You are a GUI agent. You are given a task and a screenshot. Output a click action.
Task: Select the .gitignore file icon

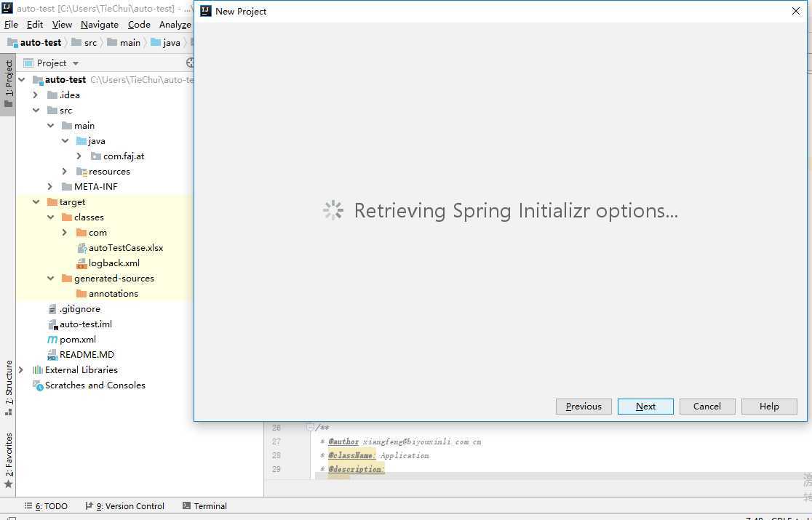coord(52,309)
